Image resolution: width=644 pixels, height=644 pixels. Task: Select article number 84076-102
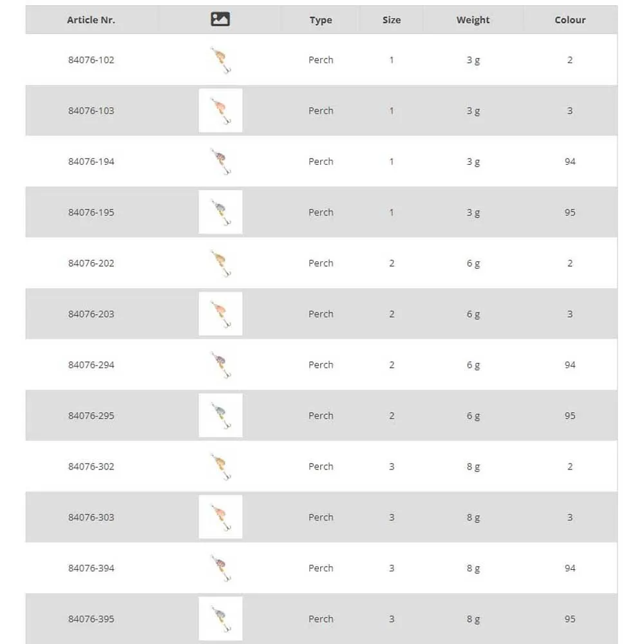coord(91,60)
